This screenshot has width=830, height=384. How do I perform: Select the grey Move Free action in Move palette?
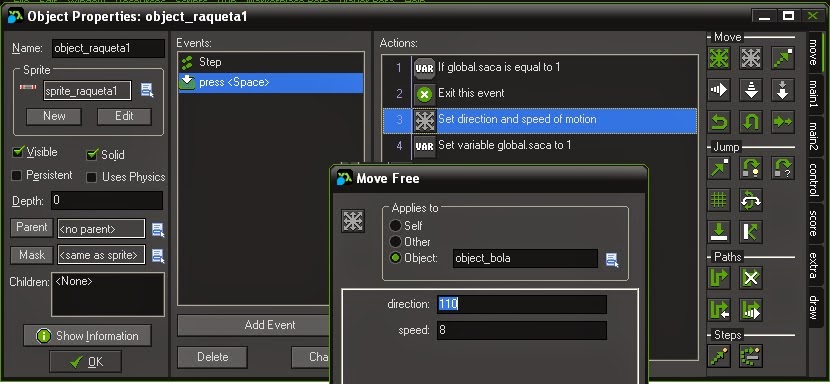point(751,58)
